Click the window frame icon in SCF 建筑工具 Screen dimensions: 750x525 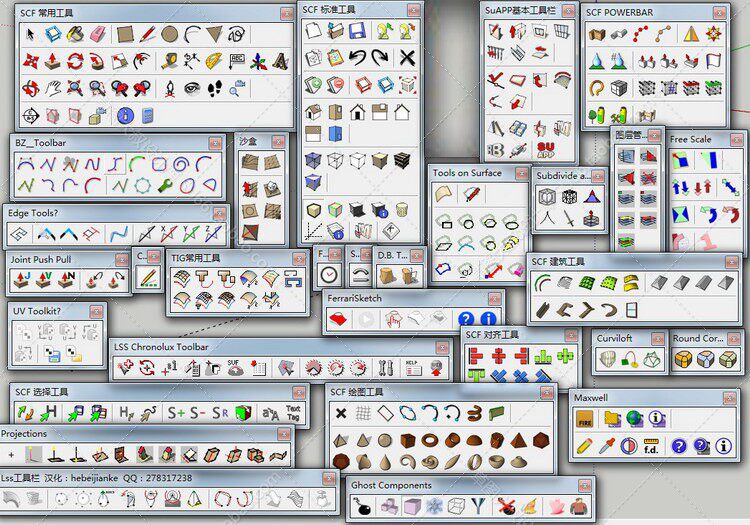point(631,310)
